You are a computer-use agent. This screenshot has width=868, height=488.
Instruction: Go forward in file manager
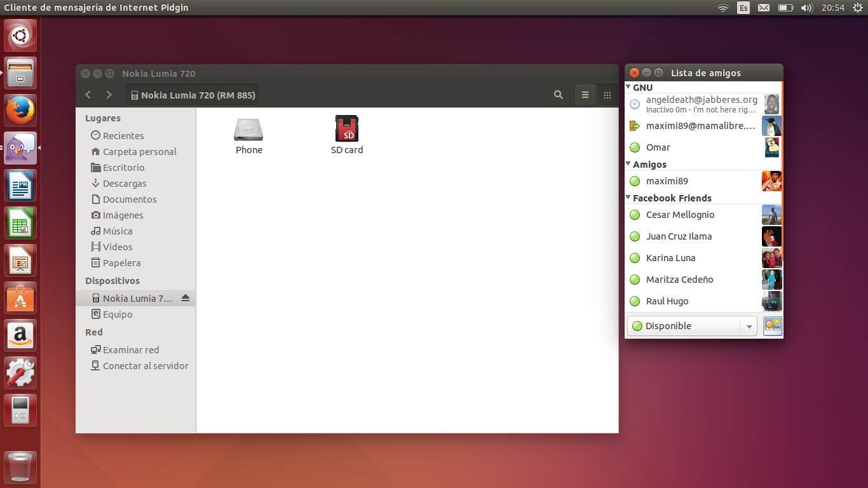(x=109, y=95)
